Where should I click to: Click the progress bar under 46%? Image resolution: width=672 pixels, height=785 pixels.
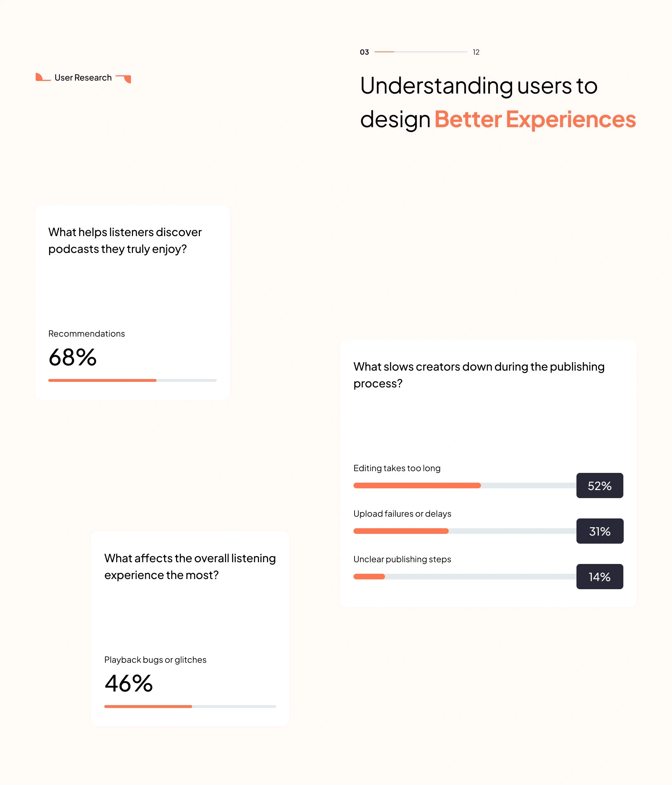(x=190, y=706)
